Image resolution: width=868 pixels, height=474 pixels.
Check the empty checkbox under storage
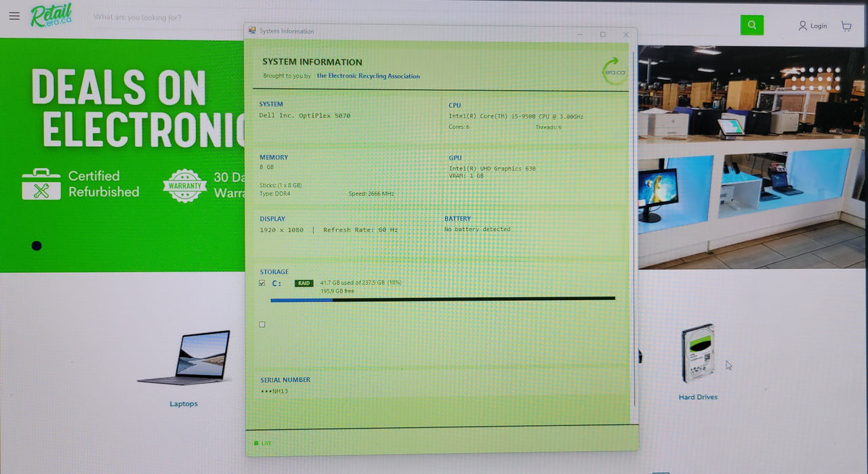coord(262,324)
